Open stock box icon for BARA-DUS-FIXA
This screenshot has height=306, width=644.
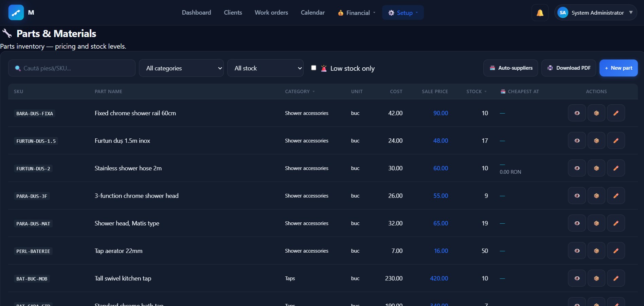click(596, 113)
